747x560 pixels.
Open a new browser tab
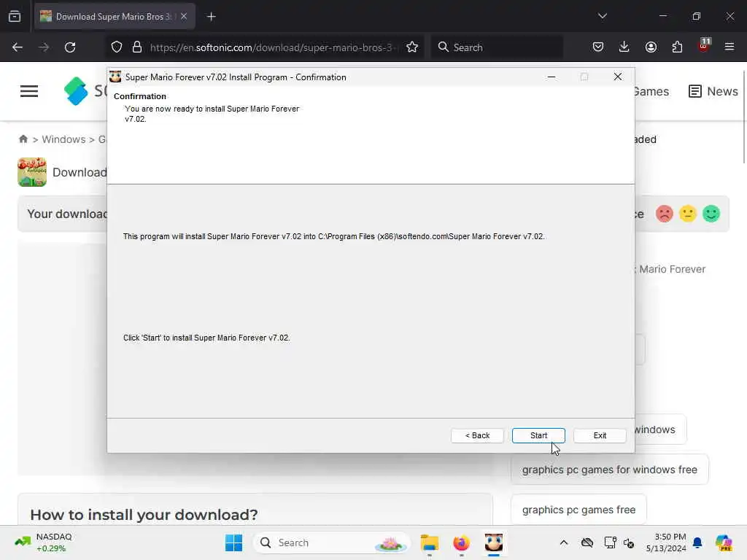coord(212,17)
